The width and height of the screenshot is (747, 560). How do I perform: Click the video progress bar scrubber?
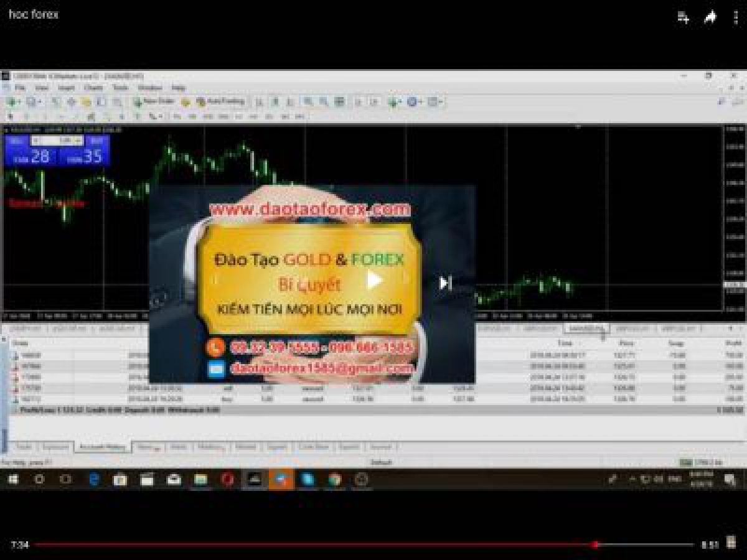(596, 544)
